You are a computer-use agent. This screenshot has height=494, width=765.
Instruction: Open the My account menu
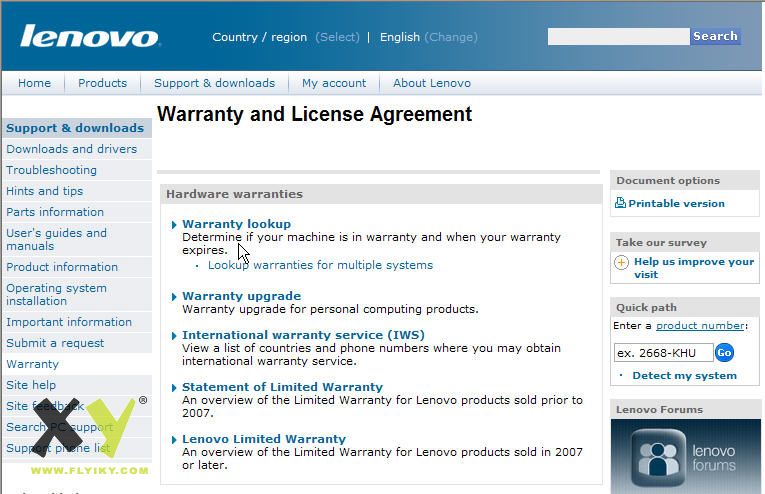[334, 83]
